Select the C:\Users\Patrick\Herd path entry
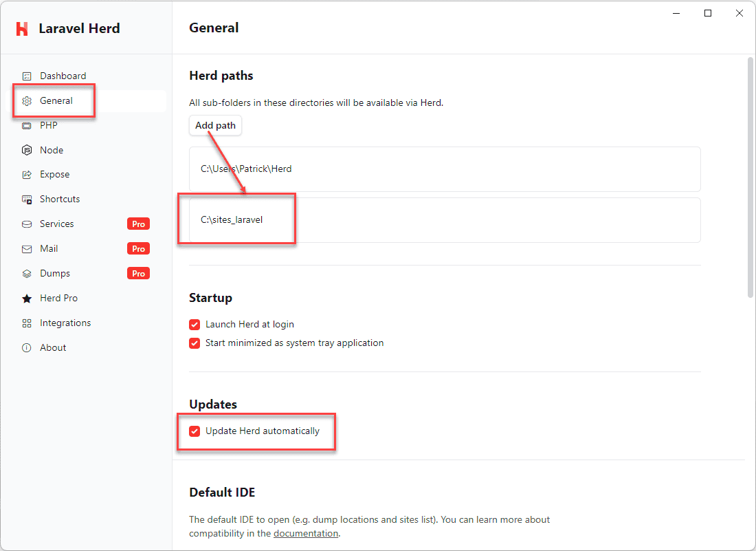756x551 pixels. (445, 169)
